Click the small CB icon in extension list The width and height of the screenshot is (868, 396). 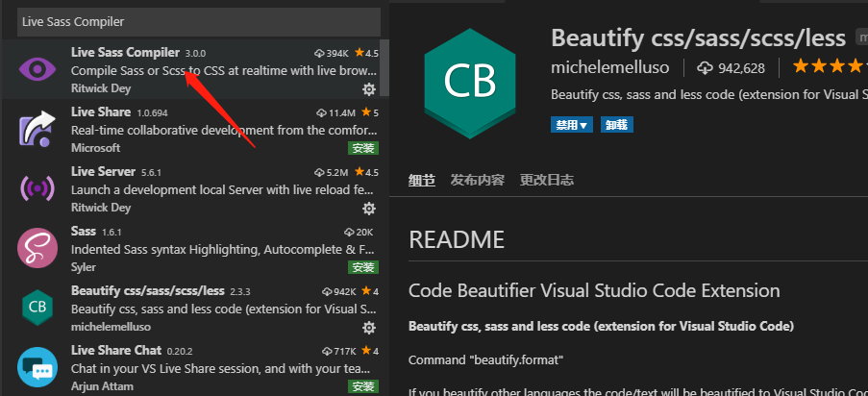[37, 307]
